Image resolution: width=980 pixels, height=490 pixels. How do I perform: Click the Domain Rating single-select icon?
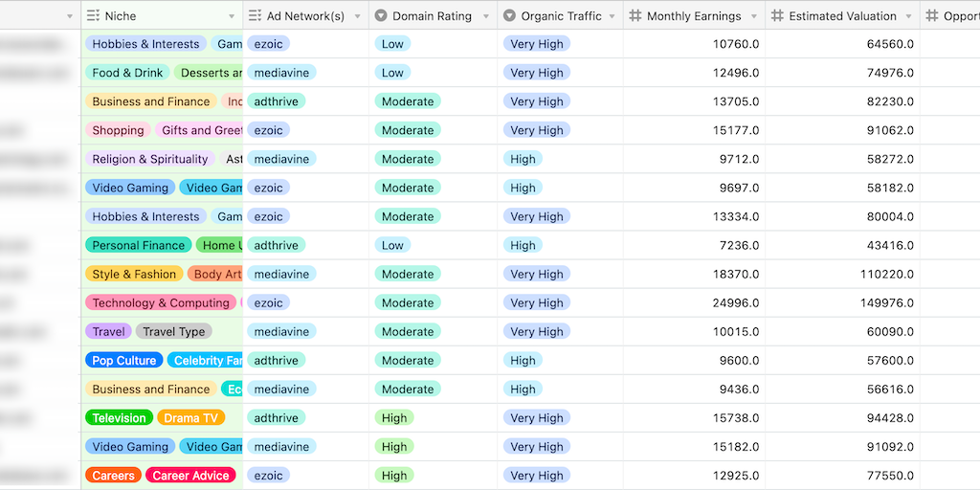point(381,16)
